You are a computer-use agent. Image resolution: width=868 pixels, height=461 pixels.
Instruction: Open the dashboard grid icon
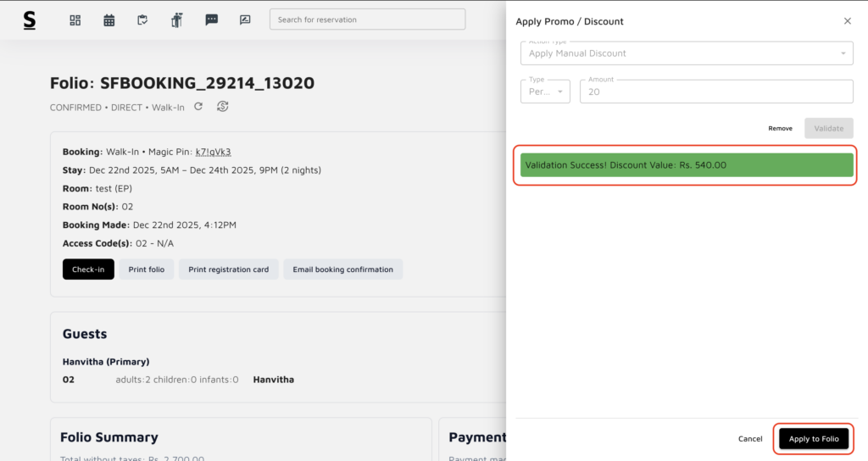tap(75, 20)
